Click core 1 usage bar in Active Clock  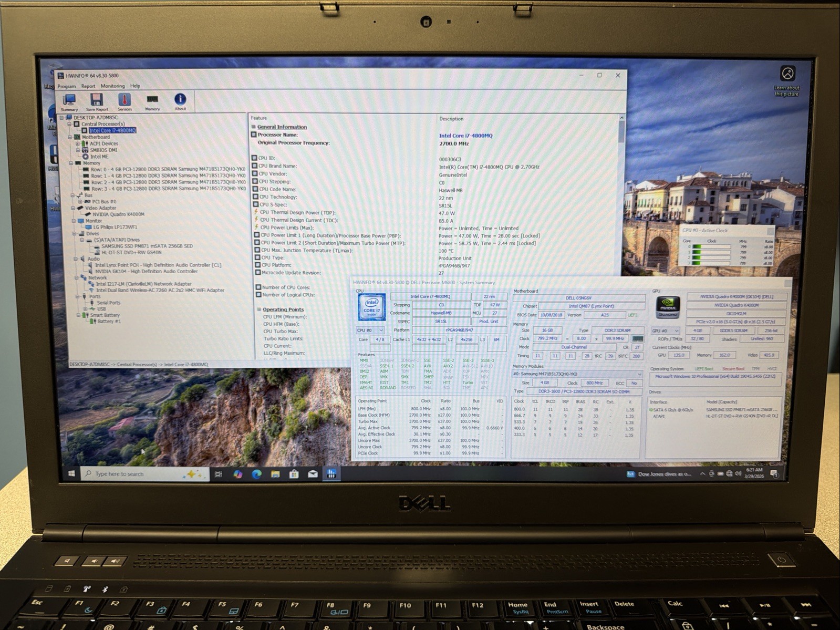tap(711, 252)
